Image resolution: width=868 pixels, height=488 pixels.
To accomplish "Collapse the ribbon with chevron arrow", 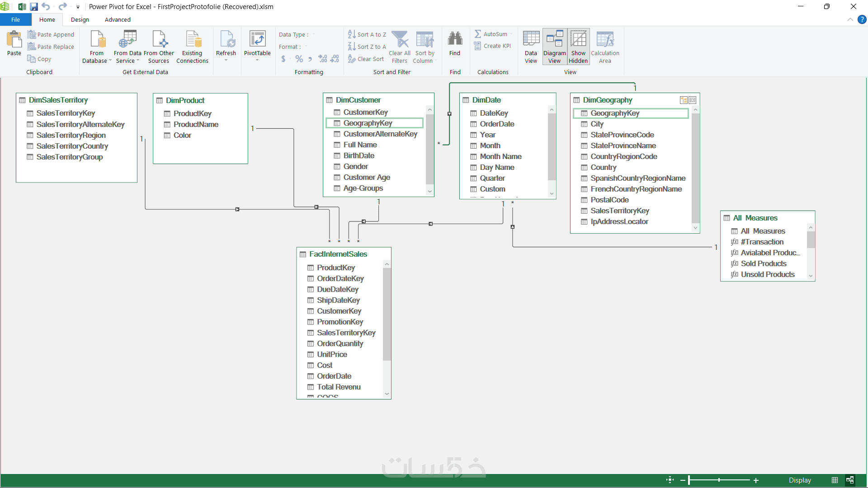I will tap(850, 19).
